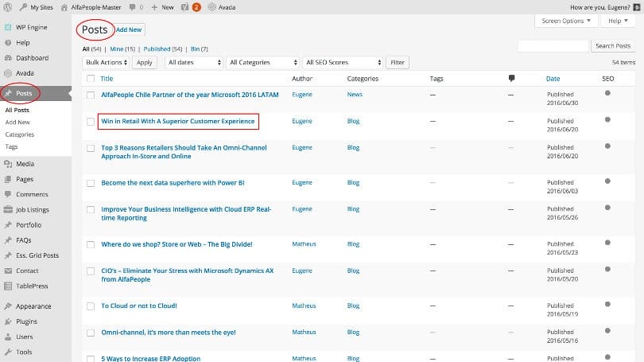Click the Users icon in sidebar
Image resolution: width=644 pixels, height=362 pixels.
8,337
